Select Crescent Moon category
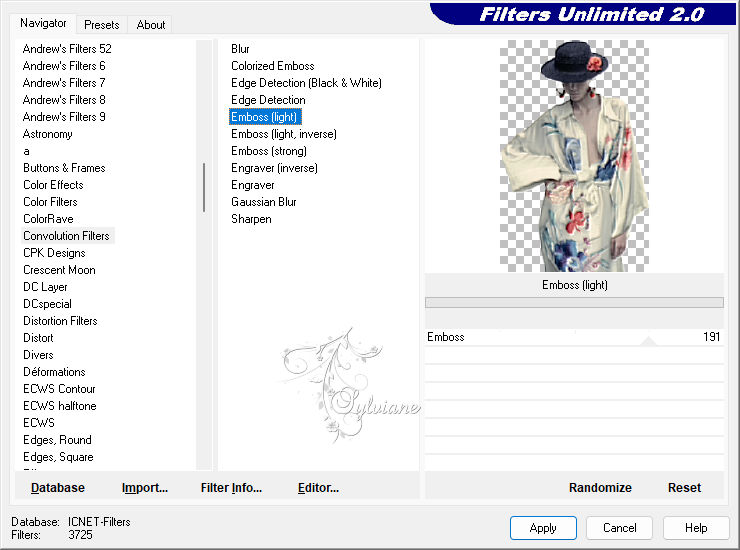 (x=59, y=270)
